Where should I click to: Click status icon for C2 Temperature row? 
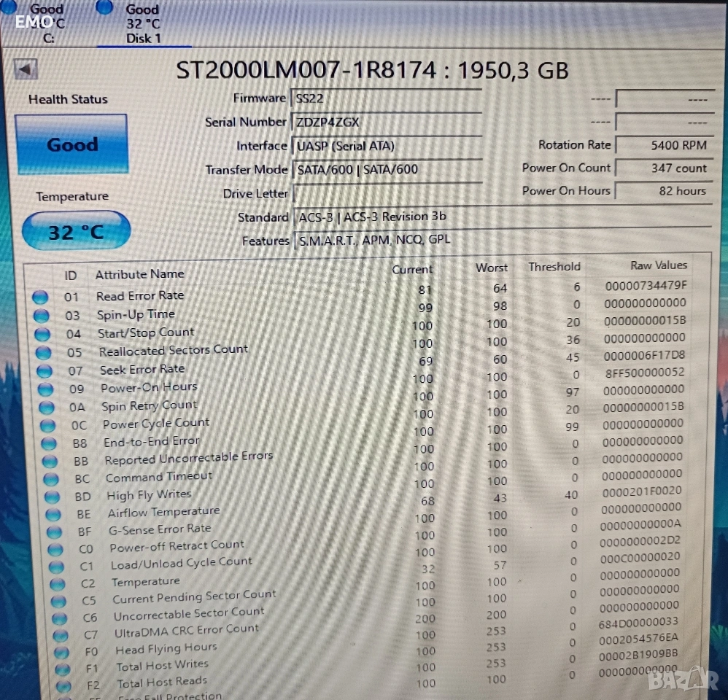coord(58,584)
